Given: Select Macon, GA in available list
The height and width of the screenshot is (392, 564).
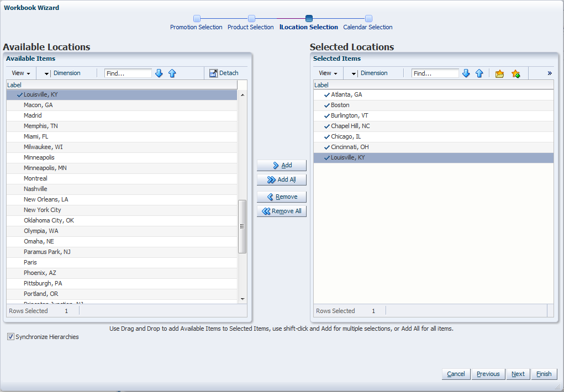Looking at the screenshot, I should (122, 105).
